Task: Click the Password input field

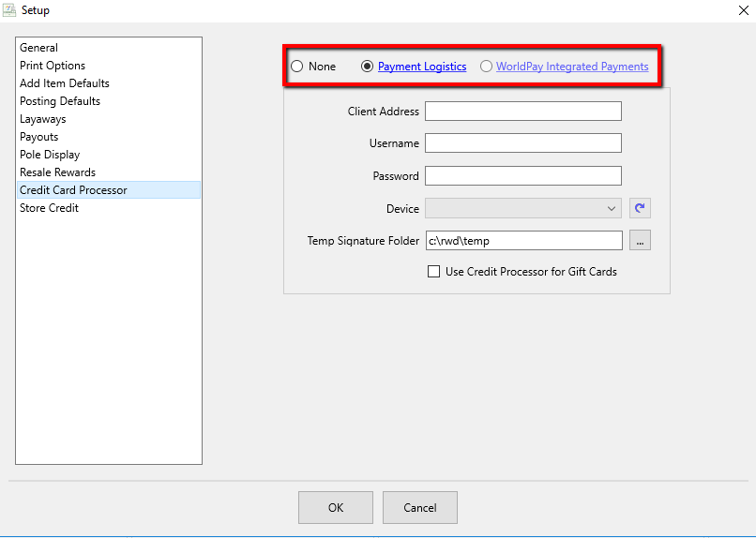Action: 523,176
